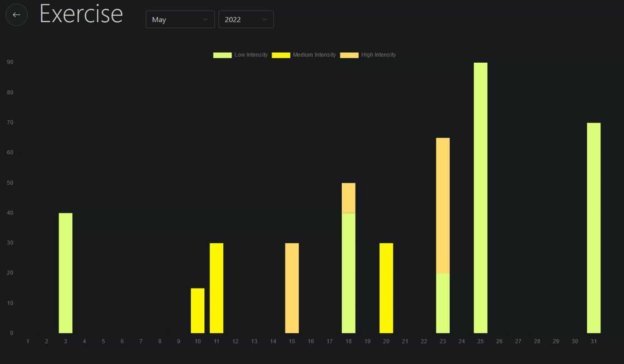The height and width of the screenshot is (364, 624).
Task: Click the chevron in the year selector
Action: 264,19
